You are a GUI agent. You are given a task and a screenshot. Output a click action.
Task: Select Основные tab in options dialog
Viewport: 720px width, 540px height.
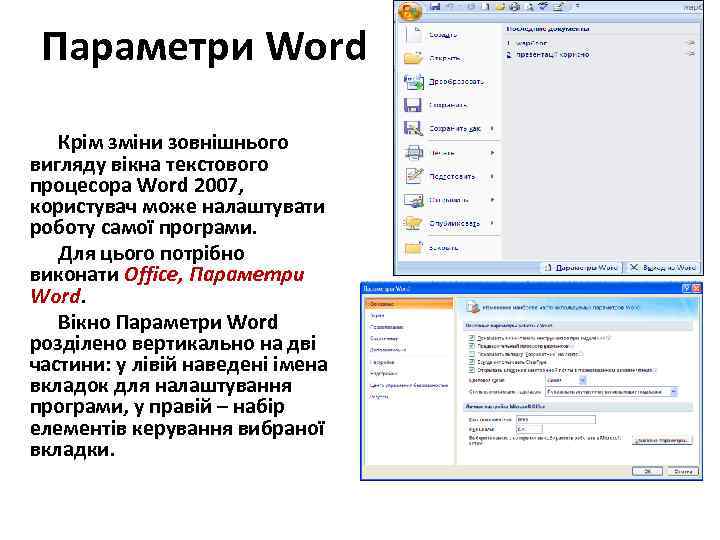[x=409, y=304]
